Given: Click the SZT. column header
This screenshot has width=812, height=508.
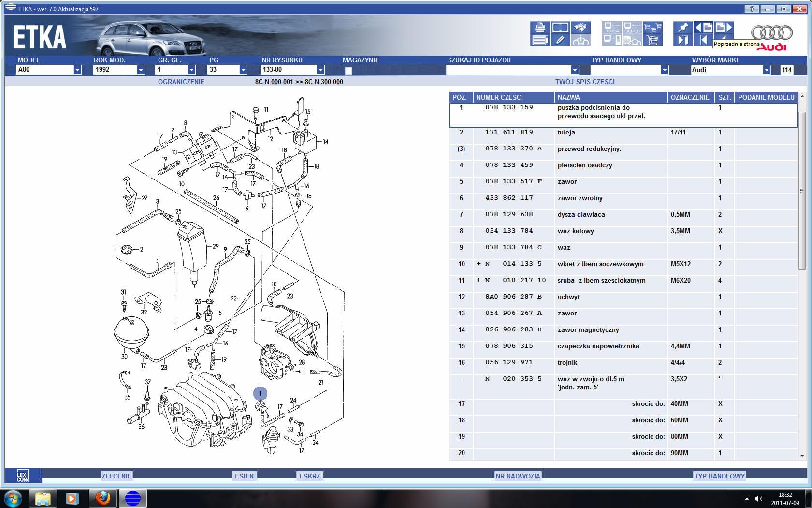Looking at the screenshot, I should (x=725, y=97).
